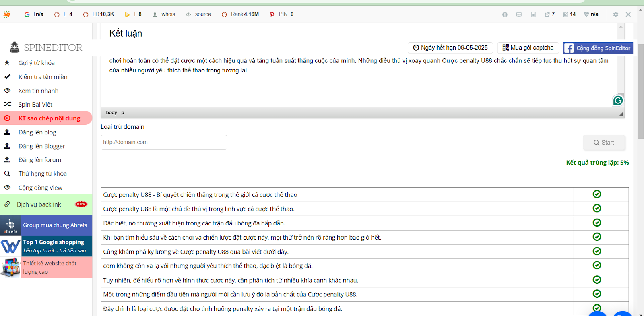Screen dimensions: 644x316
Task: Click the row 'Một trong những điểm đầu tiên'
Action: pyautogui.click(x=365, y=294)
